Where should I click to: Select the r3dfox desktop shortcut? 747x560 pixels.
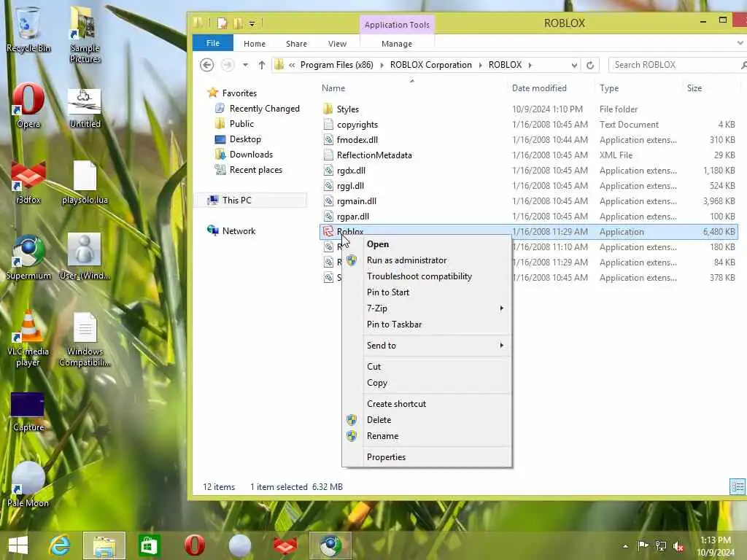pyautogui.click(x=28, y=182)
